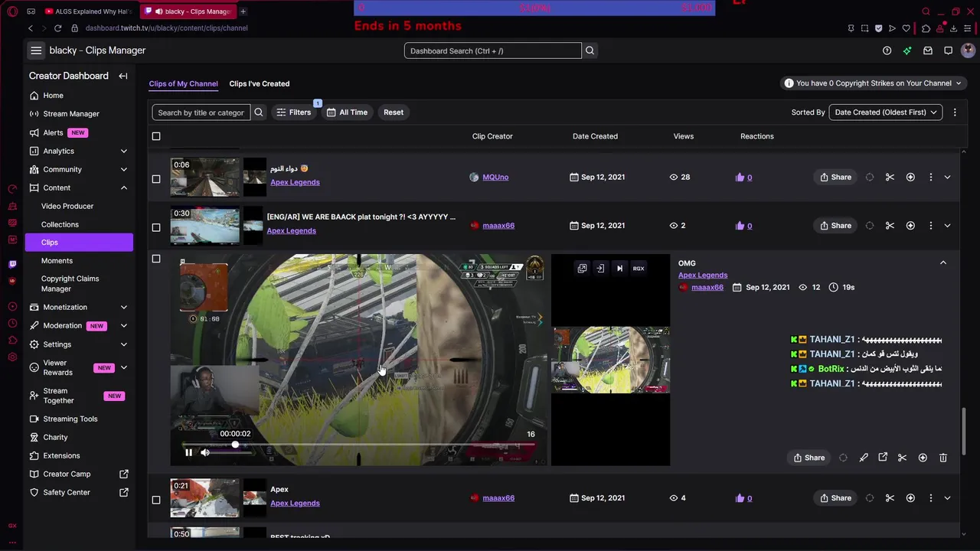Click the clip search magnifier icon
The image size is (980, 551).
point(259,112)
